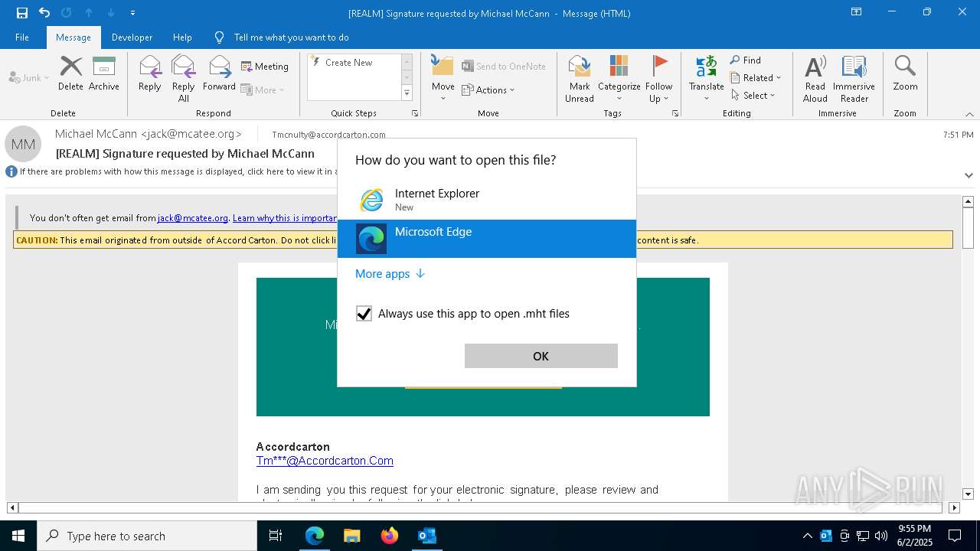980x551 pixels.
Task: Open the File tab
Action: [22, 37]
